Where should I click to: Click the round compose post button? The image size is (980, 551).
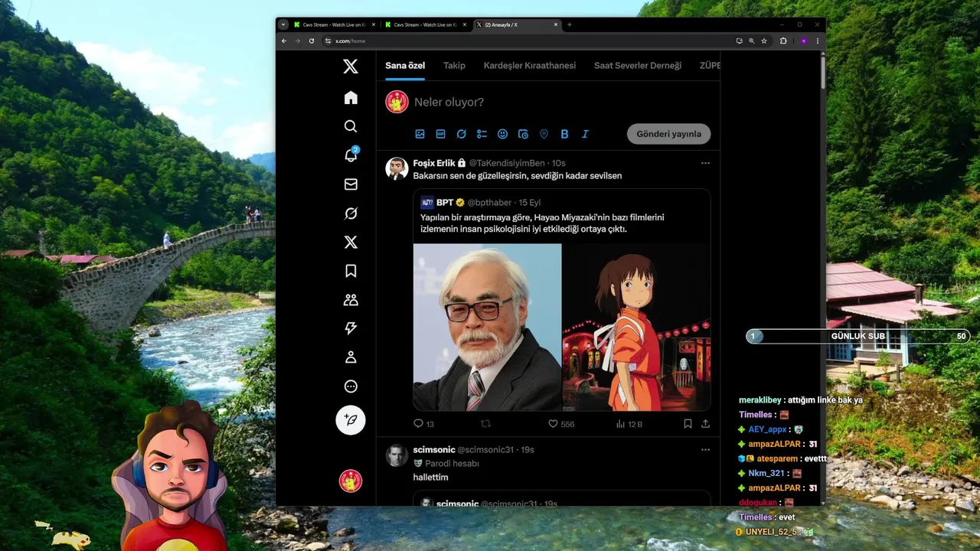point(351,420)
